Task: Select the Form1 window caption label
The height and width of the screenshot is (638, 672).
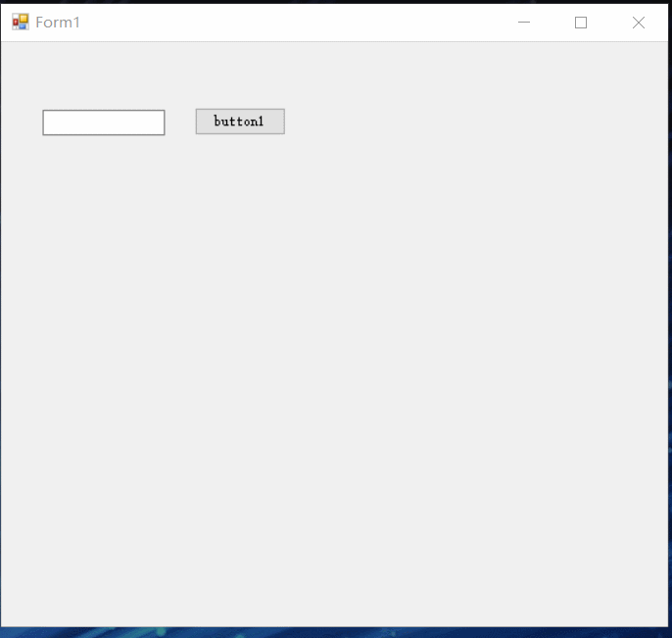Action: tap(58, 22)
